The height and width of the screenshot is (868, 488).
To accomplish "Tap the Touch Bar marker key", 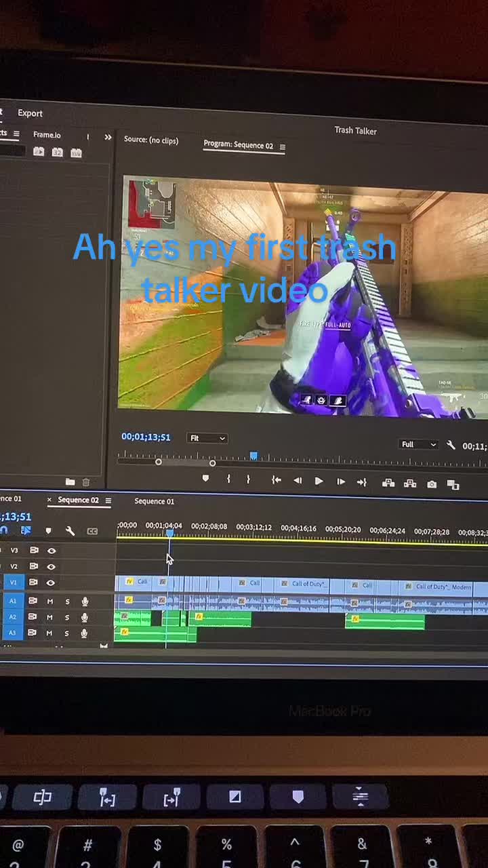I will coord(297,797).
